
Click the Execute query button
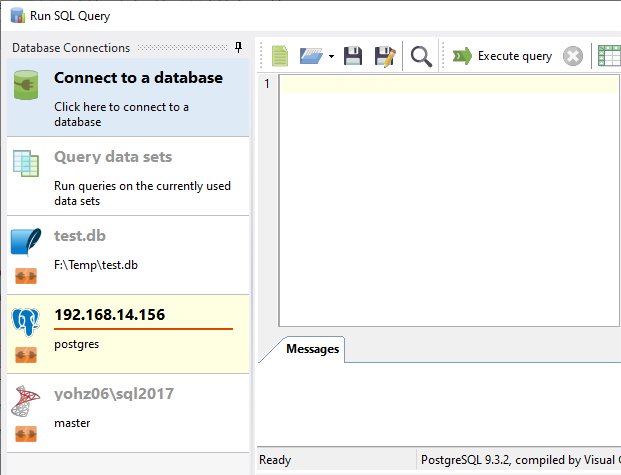(502, 56)
